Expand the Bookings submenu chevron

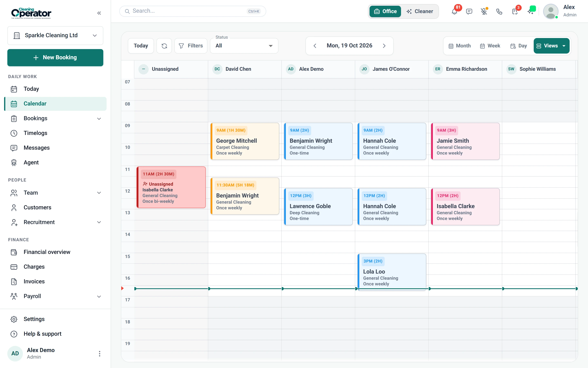pyautogui.click(x=99, y=119)
